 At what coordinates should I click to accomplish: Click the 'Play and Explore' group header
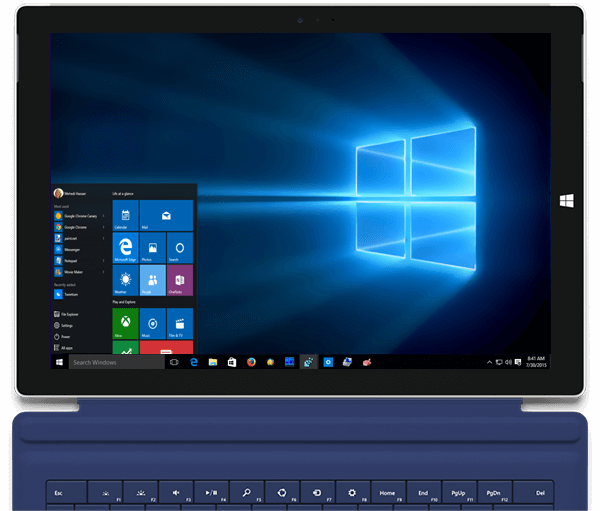click(124, 302)
